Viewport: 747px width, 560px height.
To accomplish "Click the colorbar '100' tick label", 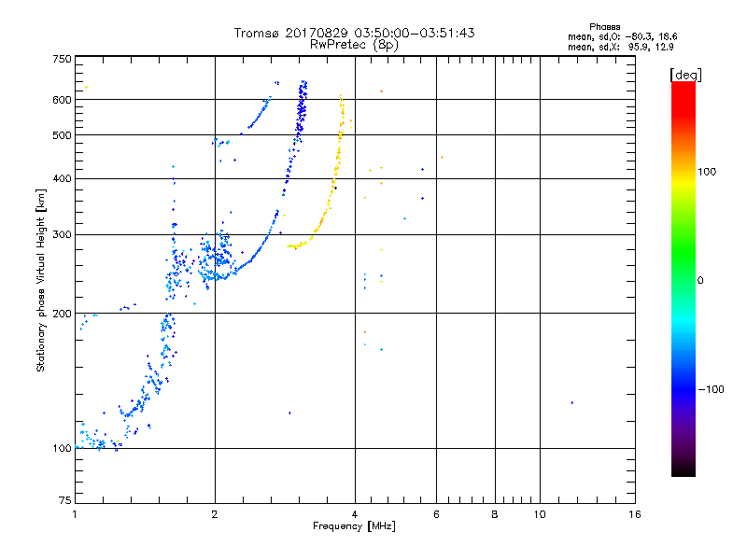I will point(707,172).
